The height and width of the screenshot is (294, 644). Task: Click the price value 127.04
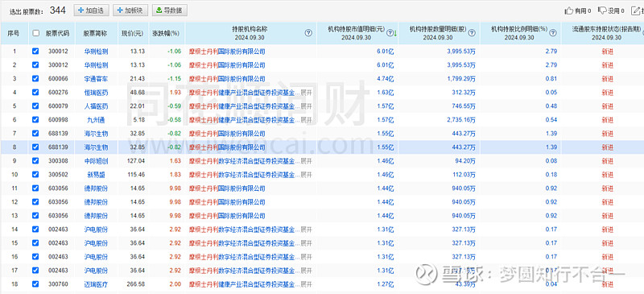137,161
